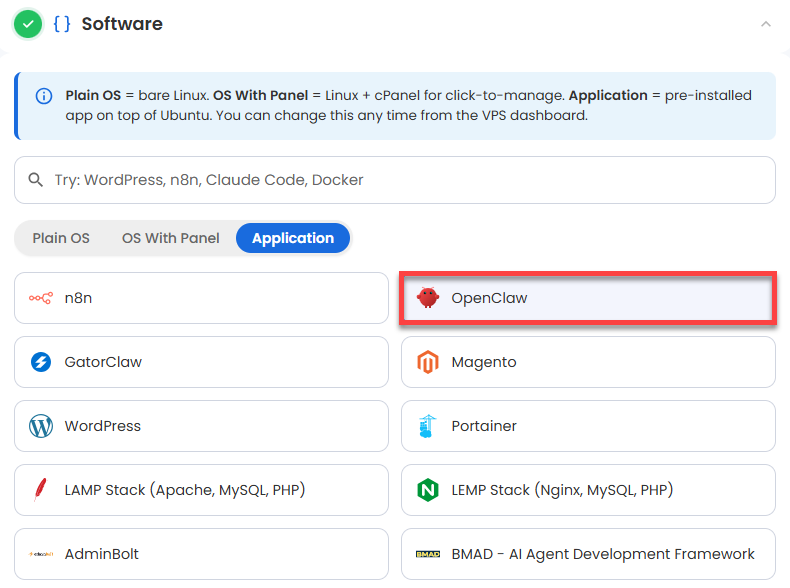Click the n8n workflow icon
Screen dimensions: 790x588
tap(41, 298)
